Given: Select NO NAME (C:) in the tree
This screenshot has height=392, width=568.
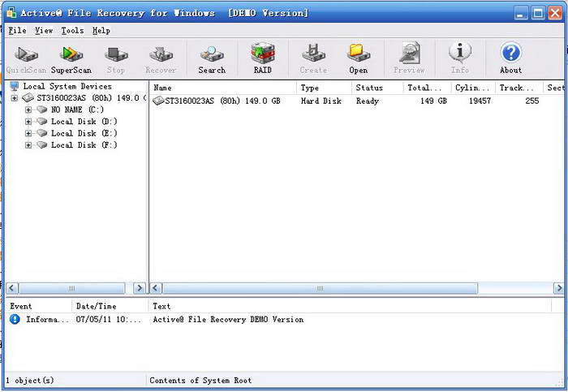Looking at the screenshot, I should tap(77, 110).
